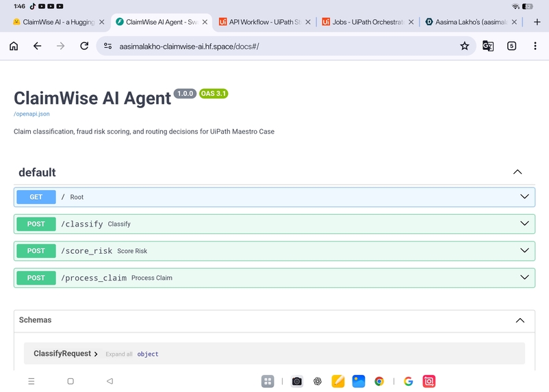Open the tab switcher showing 5 tabs
The width and height of the screenshot is (549, 392).
click(511, 46)
